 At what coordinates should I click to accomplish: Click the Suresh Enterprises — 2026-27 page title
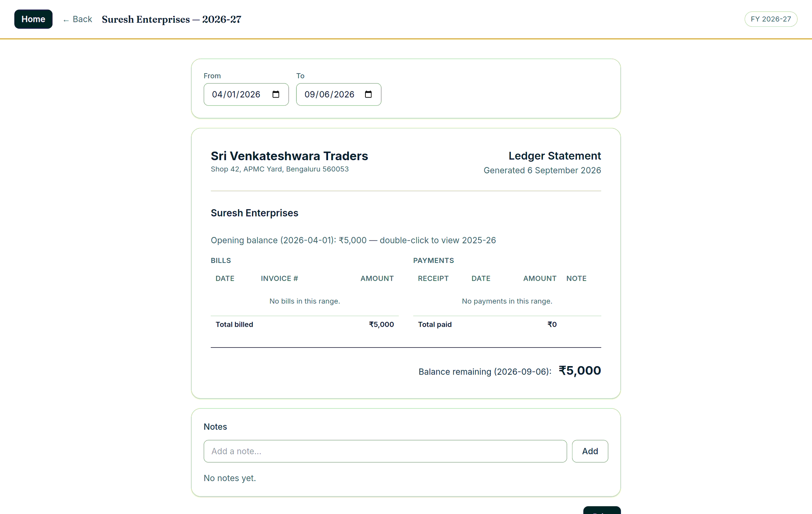pos(171,19)
